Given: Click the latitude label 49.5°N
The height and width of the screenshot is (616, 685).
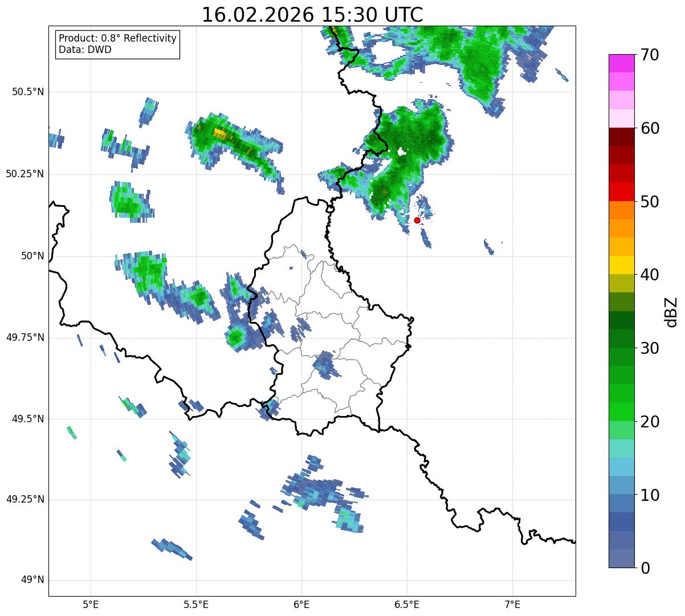Looking at the screenshot, I should [28, 419].
